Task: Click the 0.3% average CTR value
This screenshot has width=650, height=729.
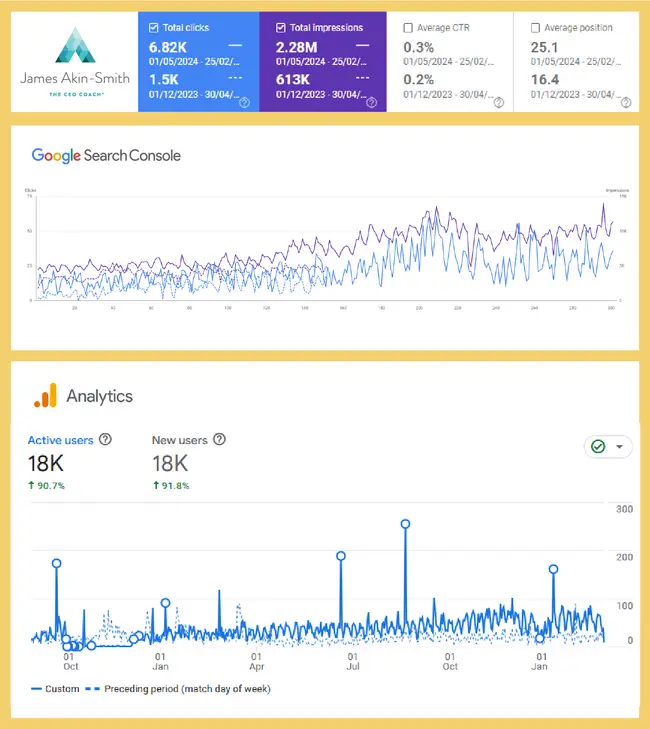Action: 418,47
